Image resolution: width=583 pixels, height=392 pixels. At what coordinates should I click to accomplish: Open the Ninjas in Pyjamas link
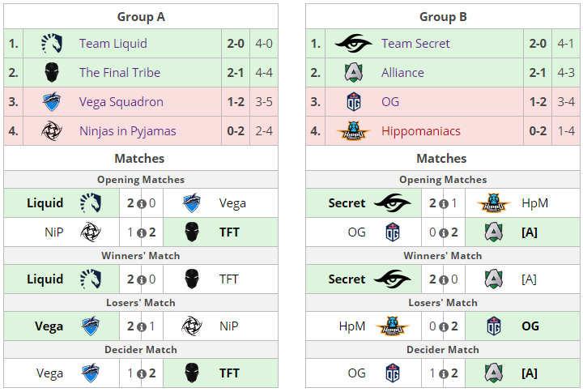pyautogui.click(x=128, y=131)
